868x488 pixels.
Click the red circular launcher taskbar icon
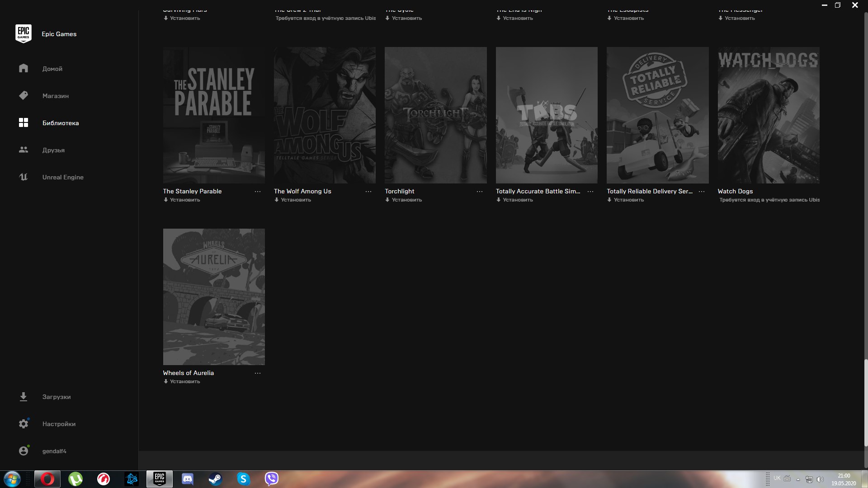click(x=104, y=479)
